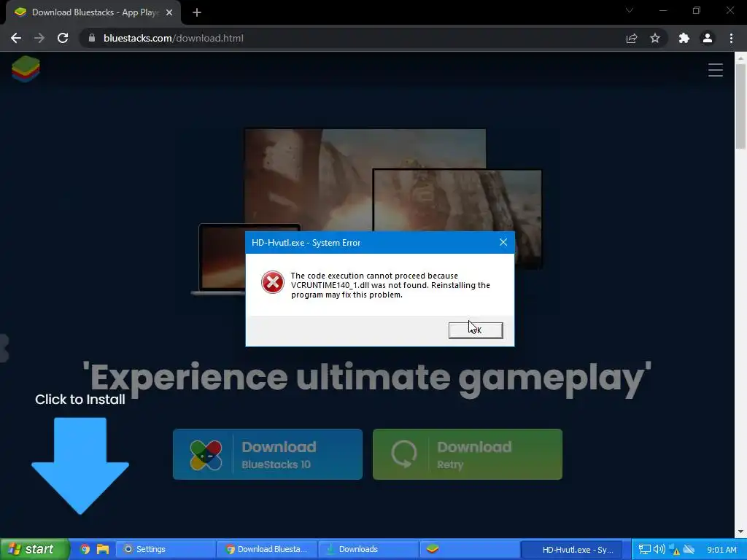Open Chrome profile menu
The image size is (747, 560).
point(708,38)
